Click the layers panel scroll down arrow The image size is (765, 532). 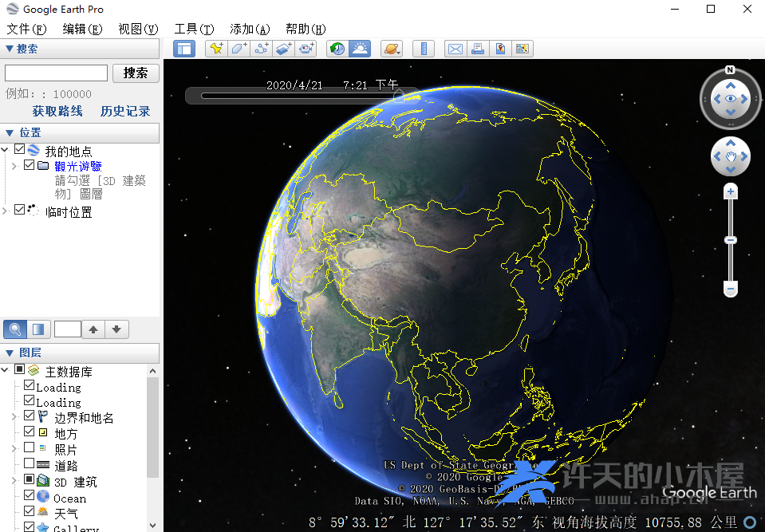coord(152,526)
